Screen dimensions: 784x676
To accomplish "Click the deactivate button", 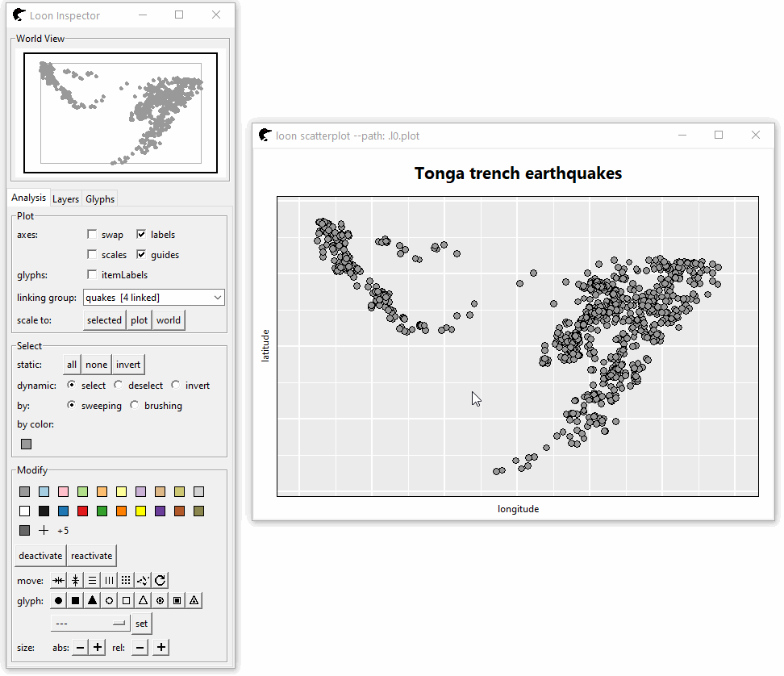I will click(x=40, y=556).
